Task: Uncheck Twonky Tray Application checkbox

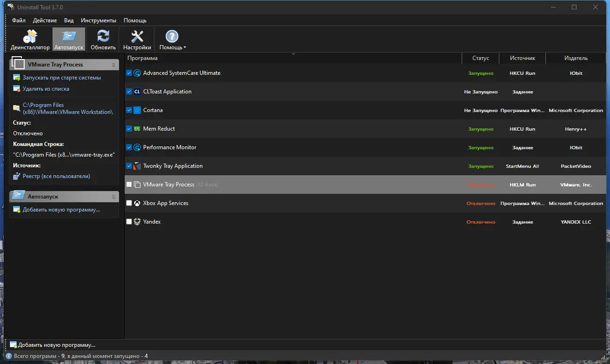Action: click(x=129, y=166)
